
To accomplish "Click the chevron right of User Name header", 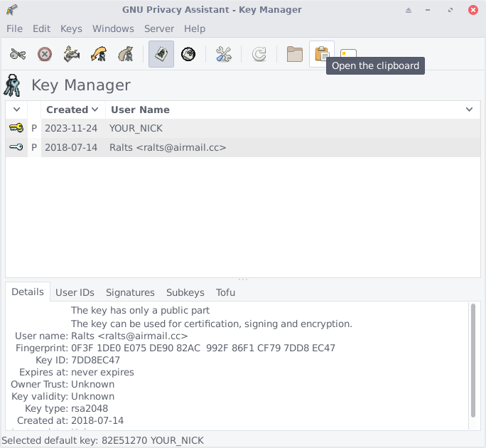I will tap(469, 110).
